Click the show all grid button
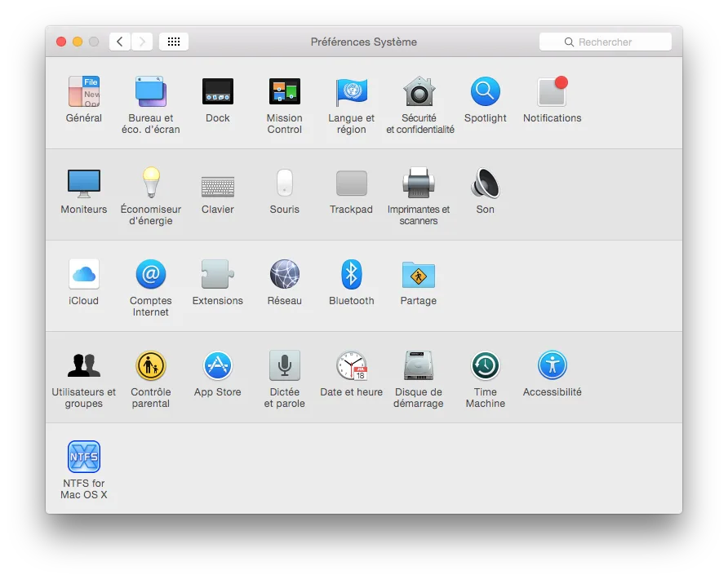 174,42
